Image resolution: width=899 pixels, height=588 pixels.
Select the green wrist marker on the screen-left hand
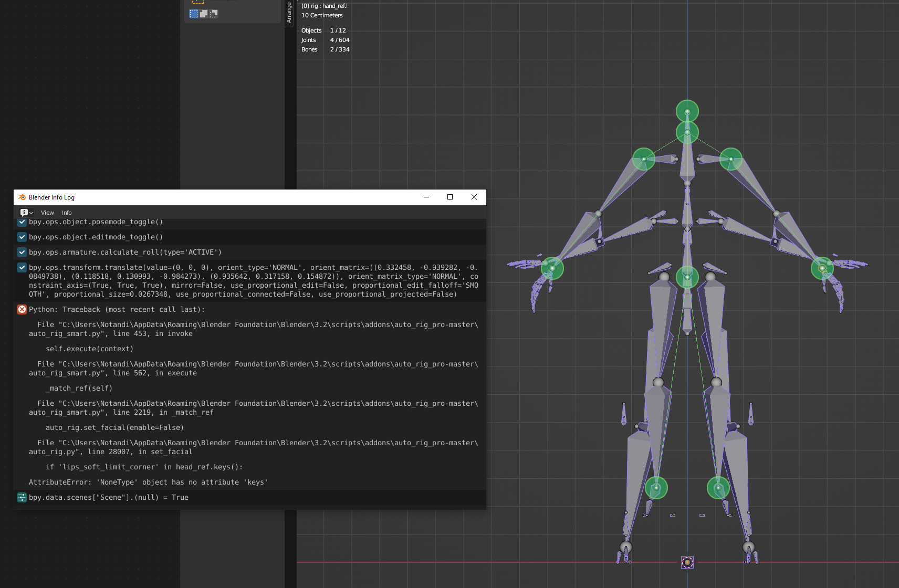pyautogui.click(x=552, y=268)
